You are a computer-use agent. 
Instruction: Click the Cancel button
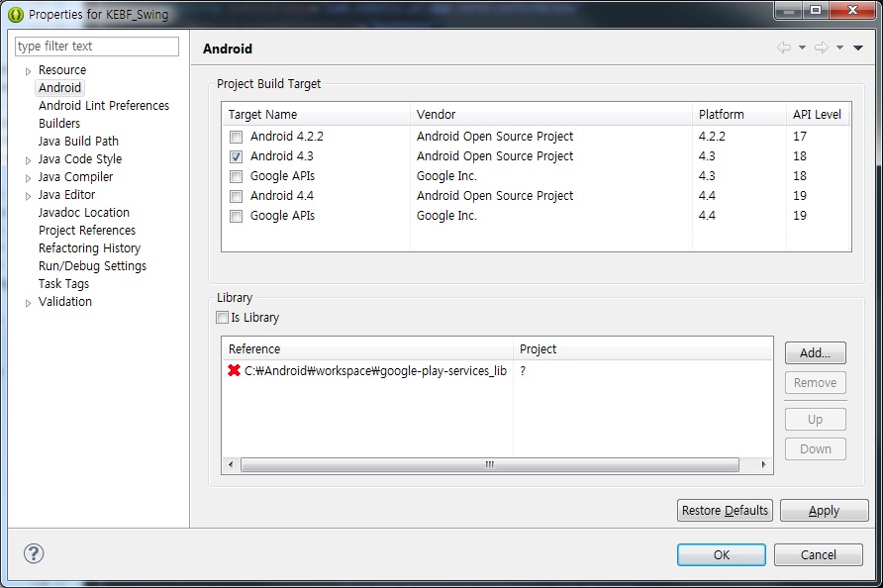[x=819, y=554]
